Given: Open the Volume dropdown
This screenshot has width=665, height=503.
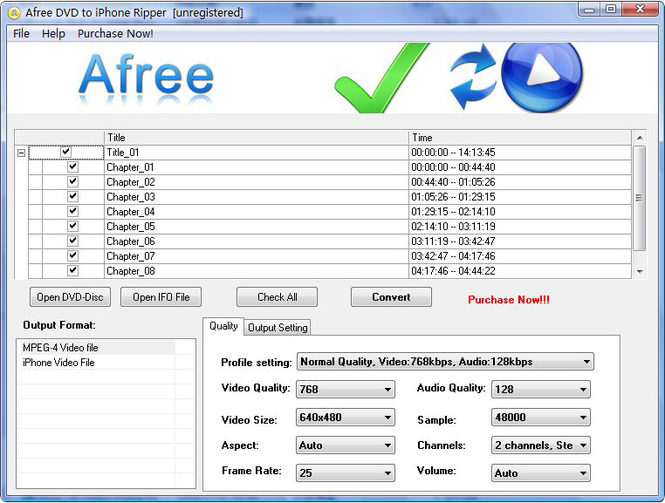Looking at the screenshot, I should point(541,473).
